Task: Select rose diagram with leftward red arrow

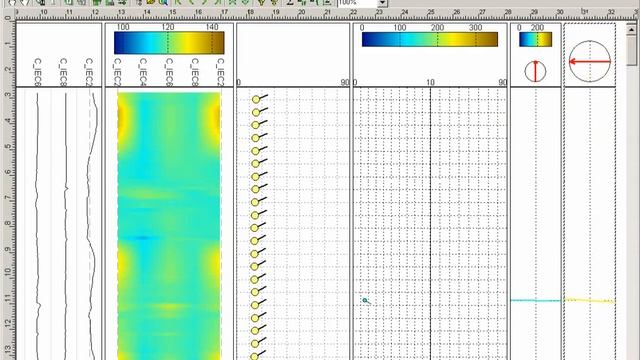Action: [x=590, y=61]
